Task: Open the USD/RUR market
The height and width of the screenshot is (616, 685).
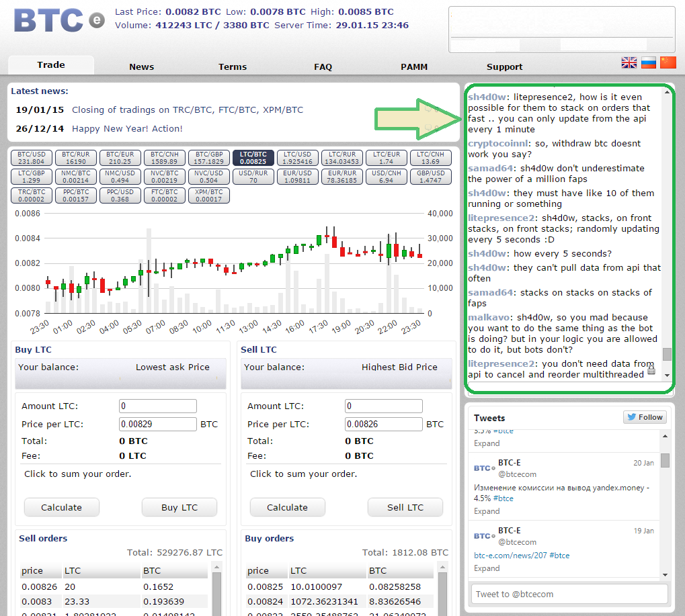Action: (x=253, y=177)
